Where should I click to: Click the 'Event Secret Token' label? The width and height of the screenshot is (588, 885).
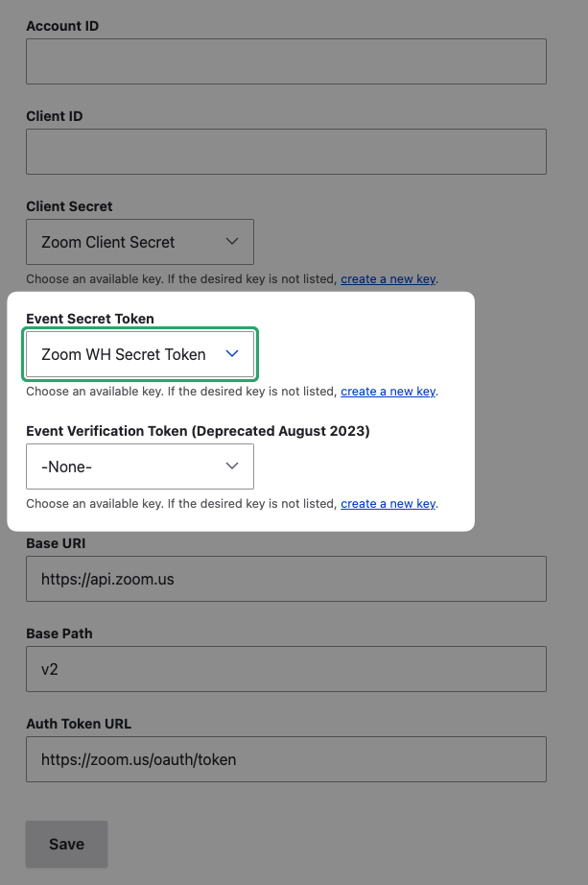coord(90,319)
